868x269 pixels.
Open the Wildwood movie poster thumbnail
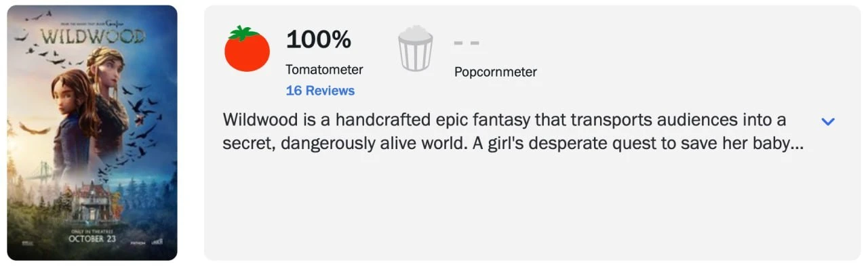coord(92,133)
